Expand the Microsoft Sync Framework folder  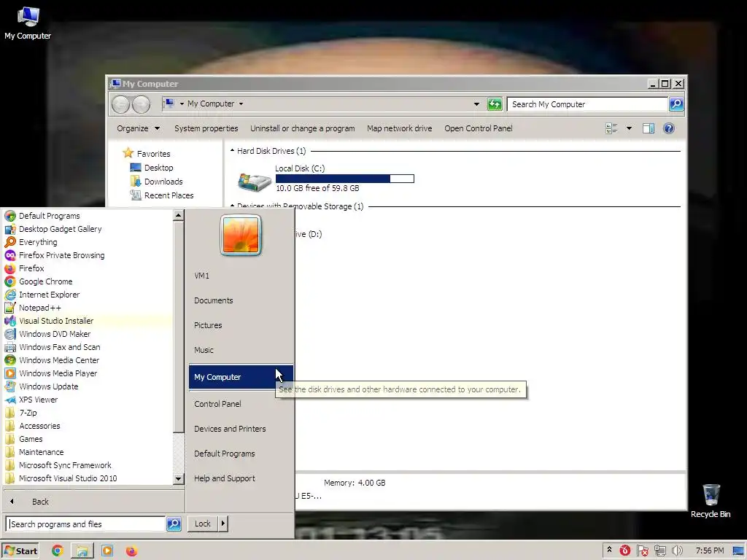click(58, 465)
